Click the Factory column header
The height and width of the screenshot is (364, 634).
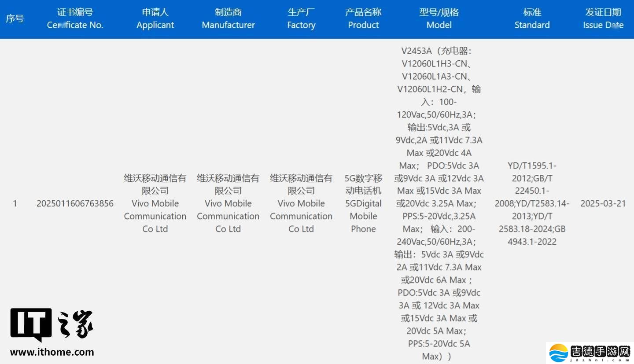click(x=301, y=18)
